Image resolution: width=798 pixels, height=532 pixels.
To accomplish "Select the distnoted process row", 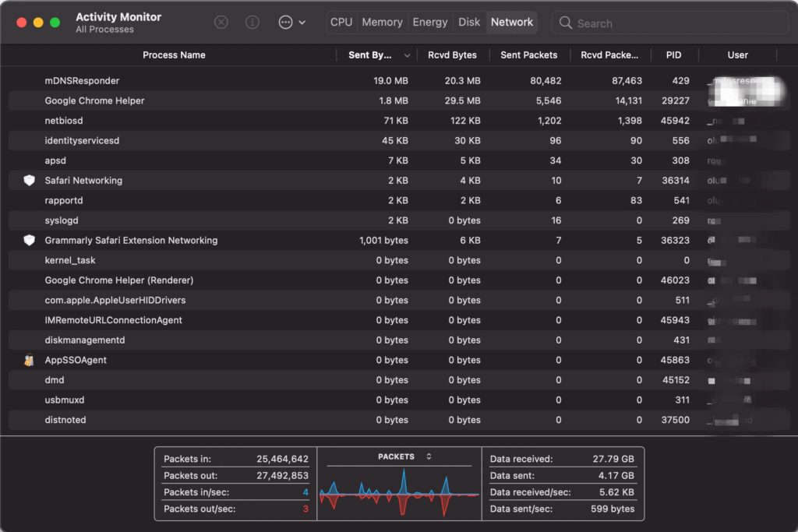I will pos(399,420).
